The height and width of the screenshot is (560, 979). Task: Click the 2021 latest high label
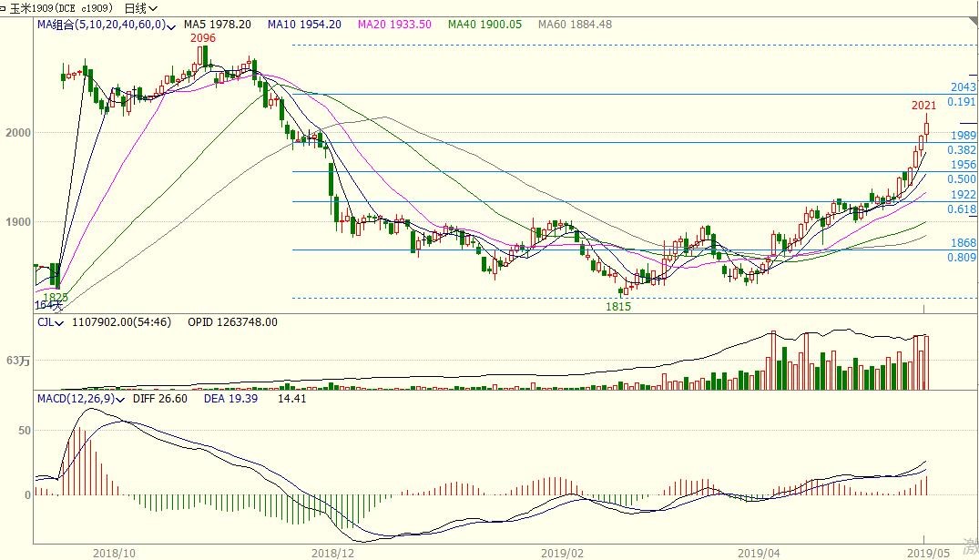pos(923,106)
